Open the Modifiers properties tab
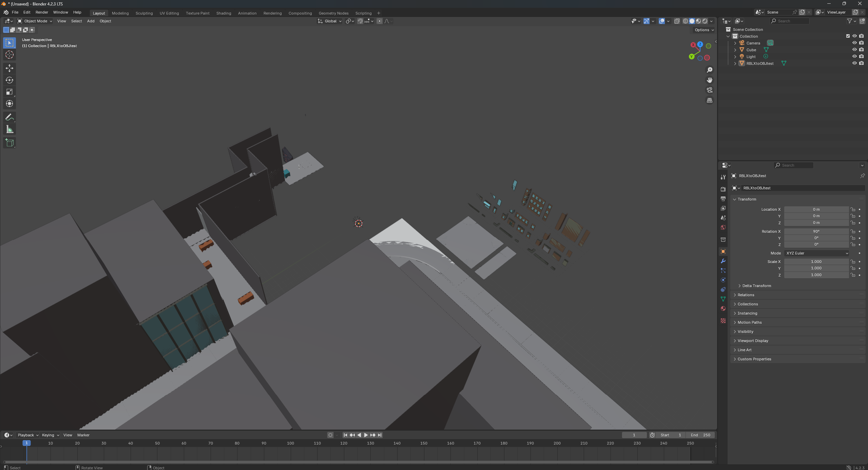 coord(723,261)
